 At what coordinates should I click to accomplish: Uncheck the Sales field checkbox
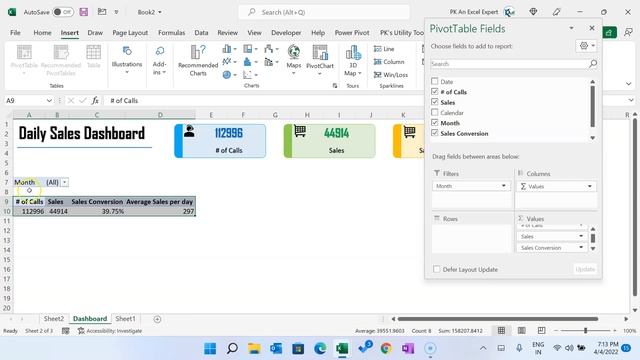(x=435, y=102)
